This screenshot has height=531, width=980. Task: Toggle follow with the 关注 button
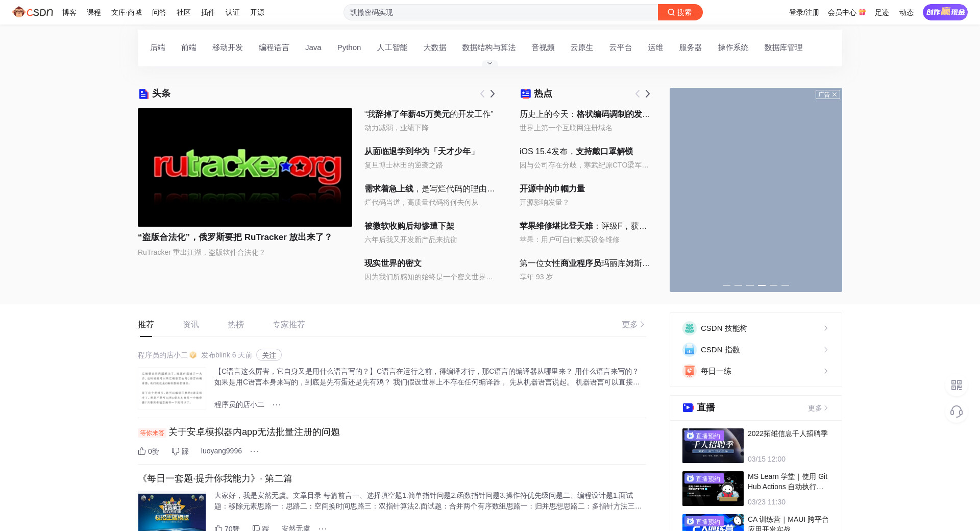(268, 355)
